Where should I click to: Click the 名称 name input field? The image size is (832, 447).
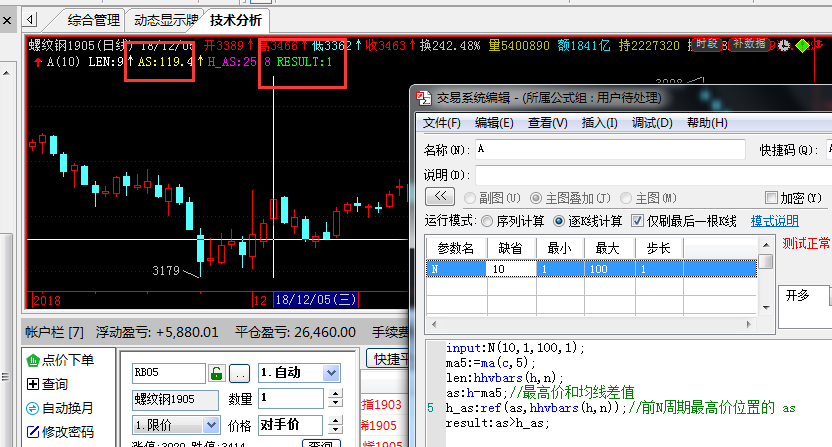[610, 149]
